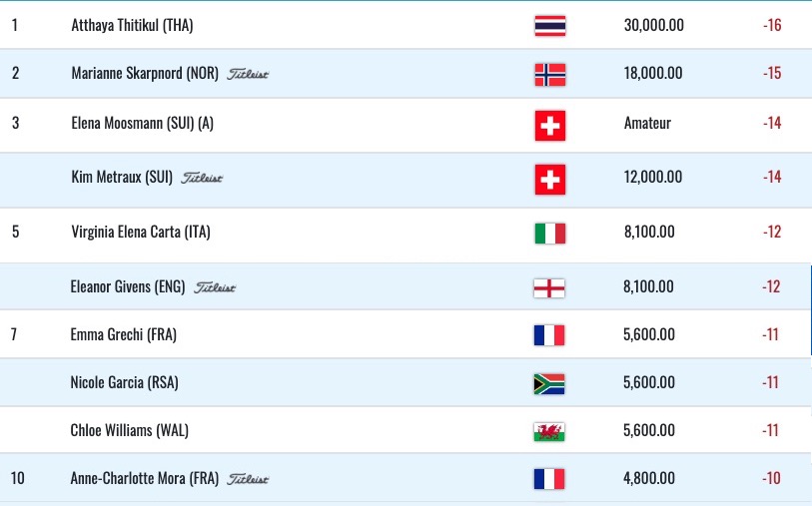Click Titleist logo beside Kim Metraux
Screen dimensions: 812x506
point(202,178)
